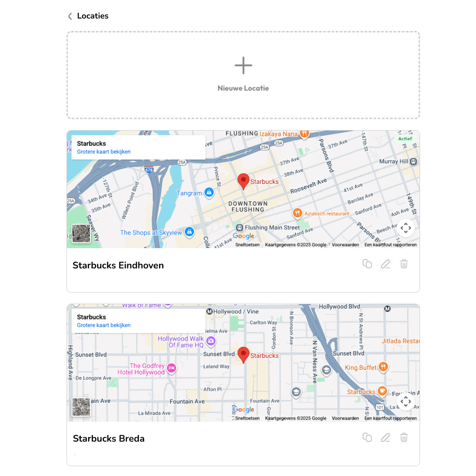Click the Jitlada restaurant label
Viewport: 476px width, 476px height.
[400, 341]
